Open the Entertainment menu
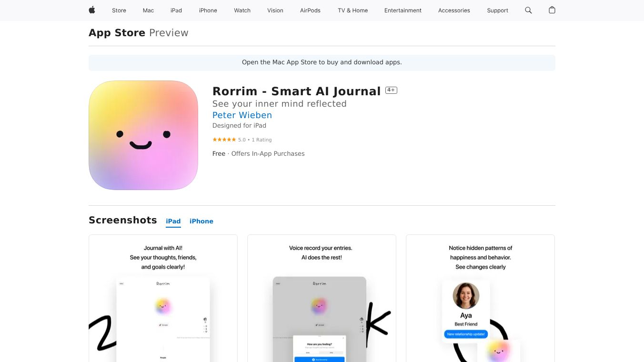The height and width of the screenshot is (362, 644). [x=403, y=10]
